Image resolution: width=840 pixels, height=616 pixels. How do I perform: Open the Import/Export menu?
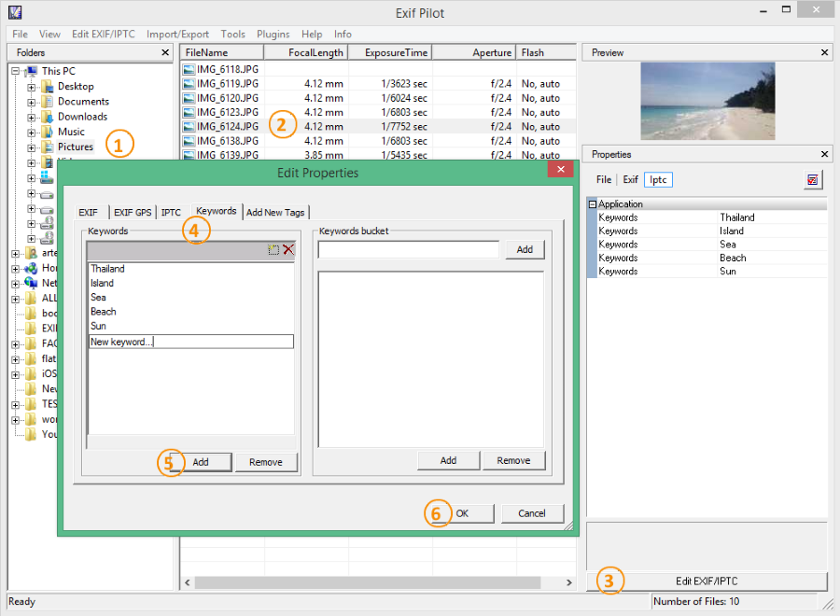tap(178, 35)
